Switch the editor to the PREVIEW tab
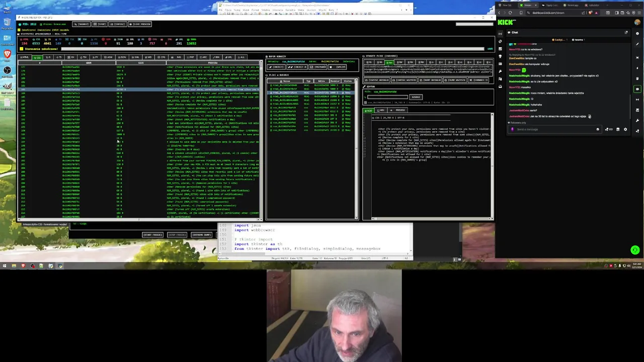The width and height of the screenshot is (644, 362). (397, 110)
